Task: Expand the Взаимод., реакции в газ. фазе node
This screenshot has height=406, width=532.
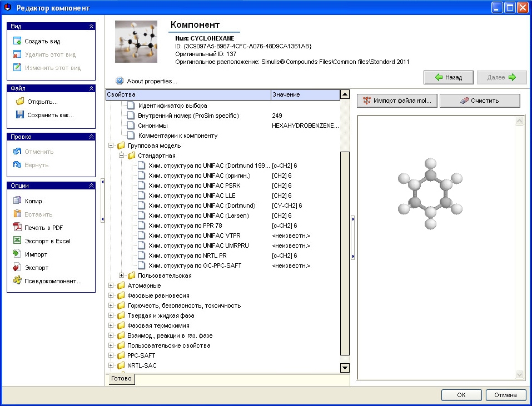Action: (111, 335)
